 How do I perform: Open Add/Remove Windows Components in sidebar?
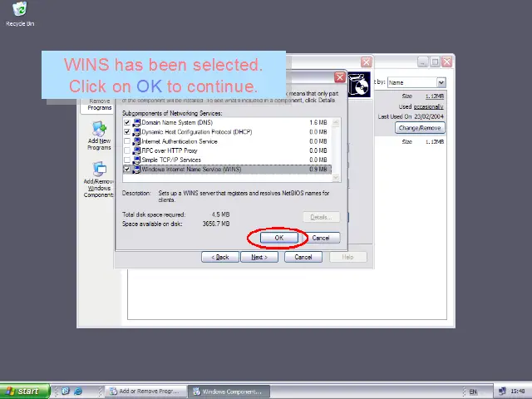(99, 180)
